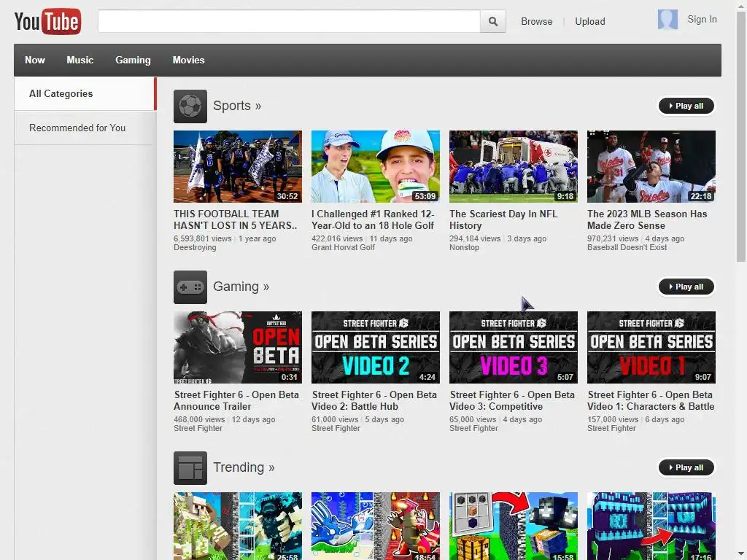Switch to the Movies tab

pos(189,60)
